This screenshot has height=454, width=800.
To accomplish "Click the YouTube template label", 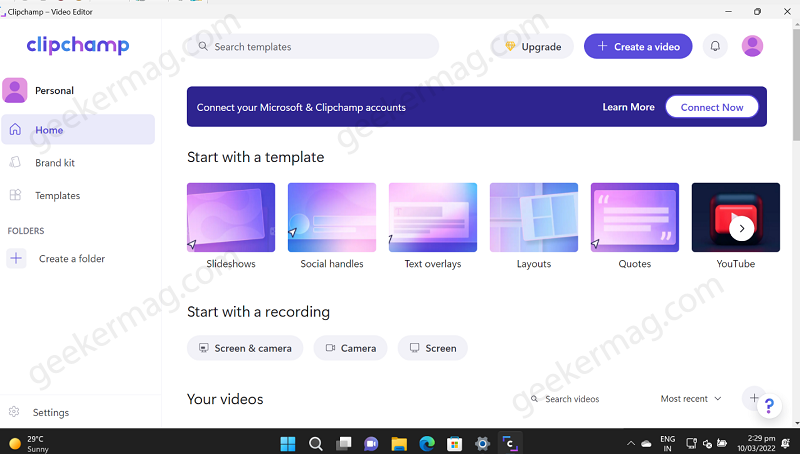I will point(735,264).
